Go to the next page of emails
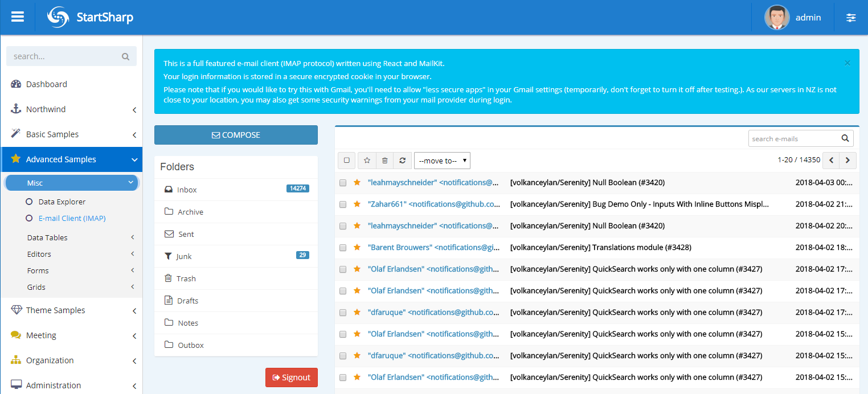 pos(847,160)
